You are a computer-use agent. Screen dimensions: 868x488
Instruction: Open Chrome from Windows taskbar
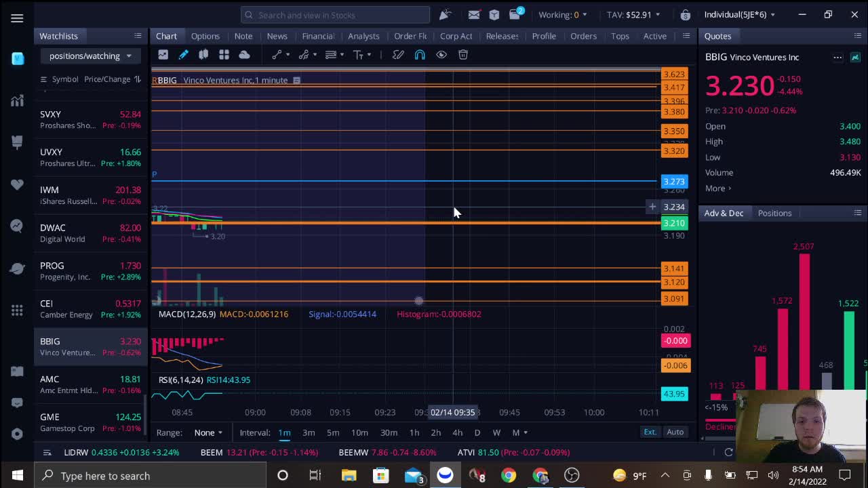(x=508, y=476)
